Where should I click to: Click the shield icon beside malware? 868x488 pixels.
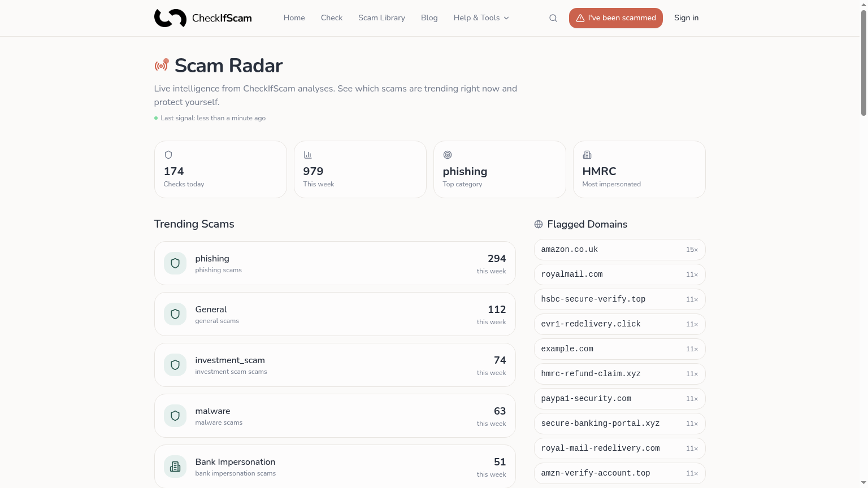(175, 416)
